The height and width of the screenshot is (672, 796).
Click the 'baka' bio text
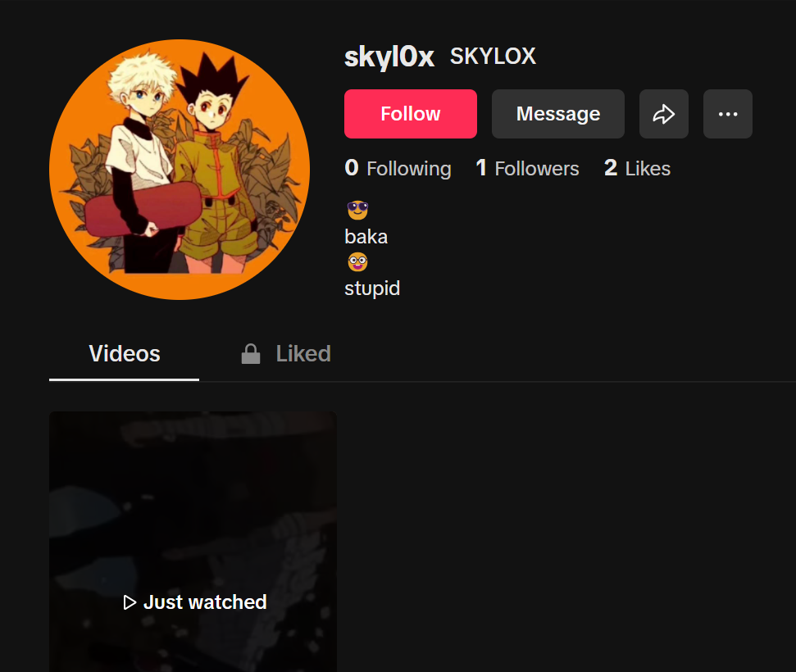click(366, 237)
